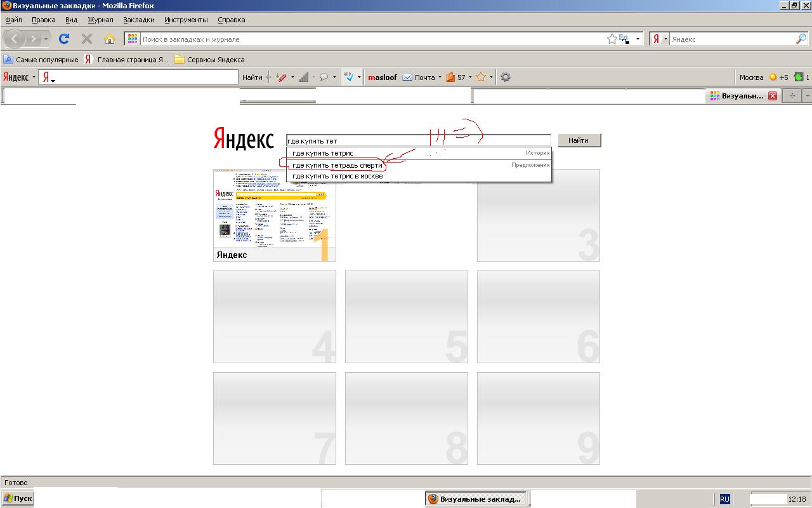Click the Пуск start button
This screenshot has height=508, width=812.
(17, 498)
